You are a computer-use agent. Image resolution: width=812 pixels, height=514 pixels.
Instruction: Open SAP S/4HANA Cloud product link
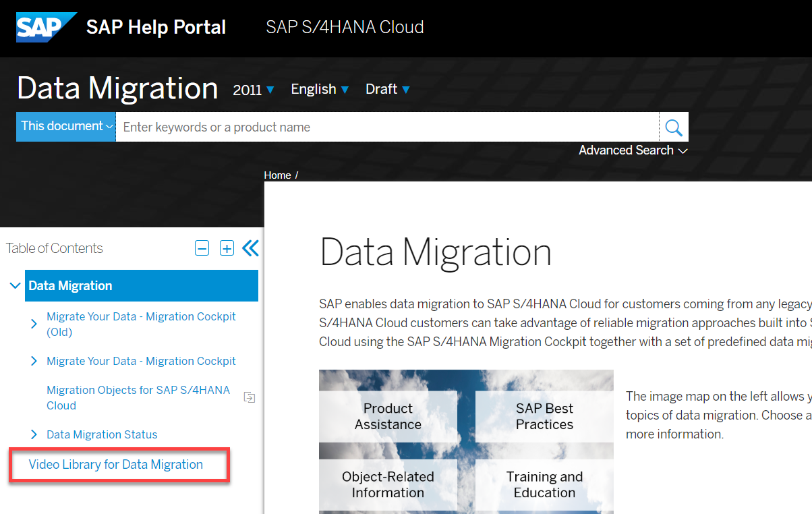[x=345, y=28]
